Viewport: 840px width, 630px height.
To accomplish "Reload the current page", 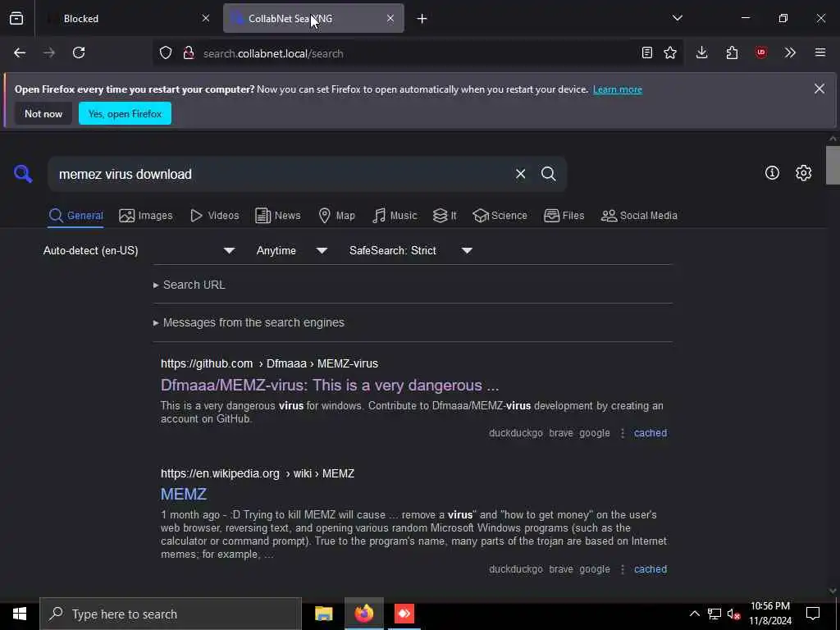I will [79, 52].
